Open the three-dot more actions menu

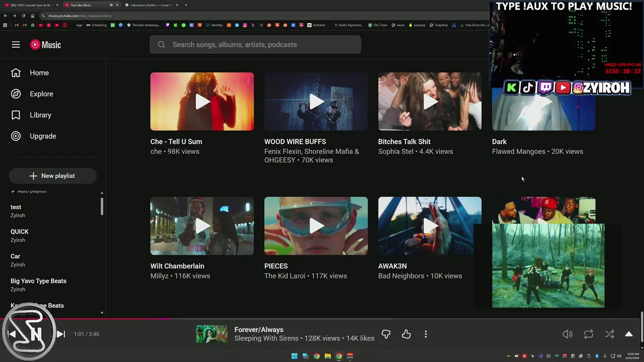pos(426,334)
